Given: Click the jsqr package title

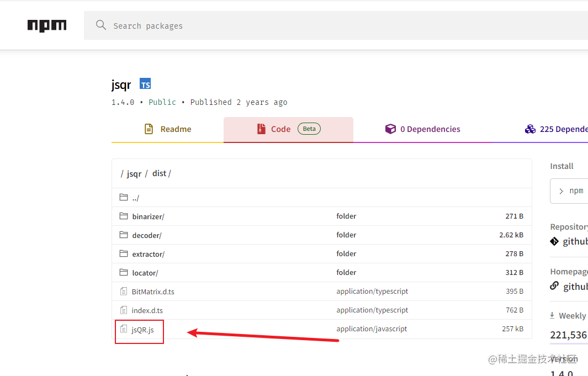Looking at the screenshot, I should click(121, 85).
